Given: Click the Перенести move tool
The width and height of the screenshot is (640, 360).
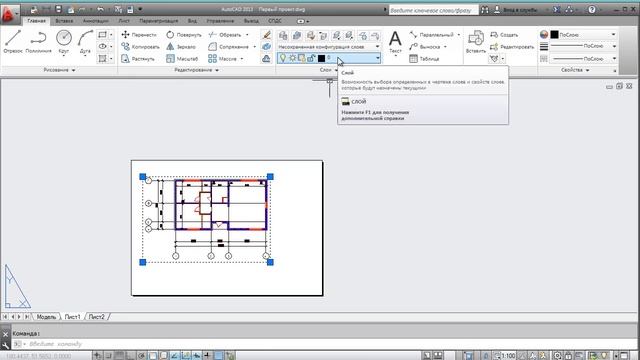Looking at the screenshot, I should (139, 35).
